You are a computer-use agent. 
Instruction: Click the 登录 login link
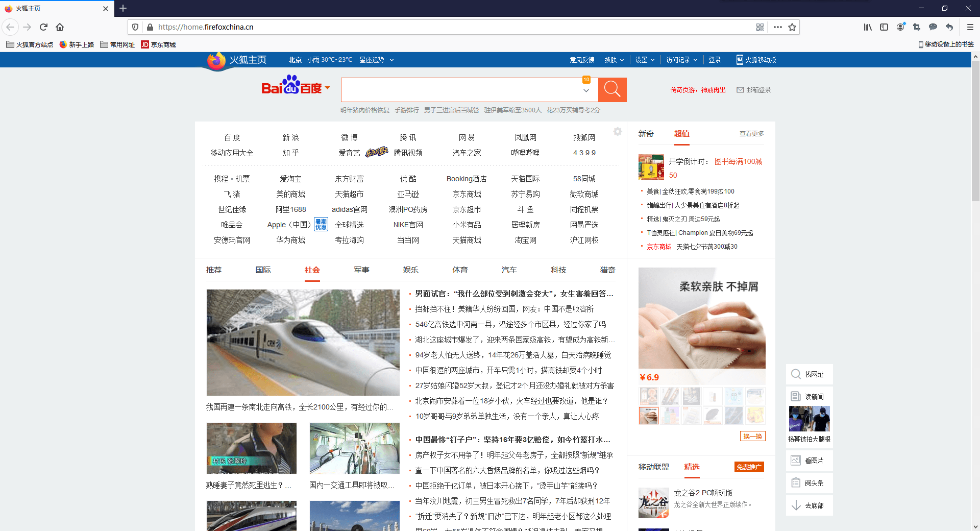(715, 60)
